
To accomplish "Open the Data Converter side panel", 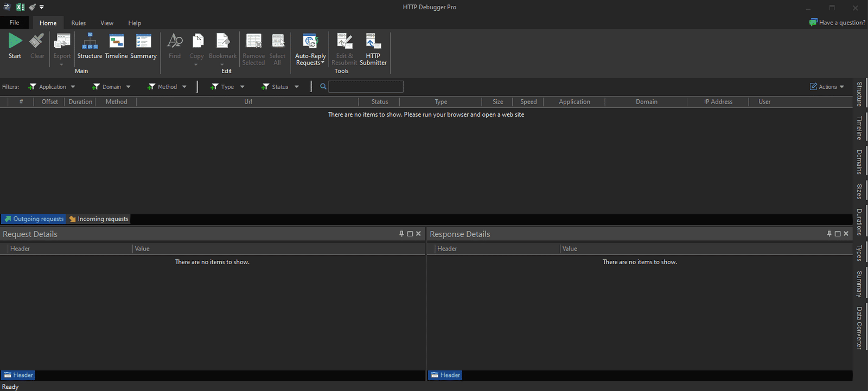I will pyautogui.click(x=859, y=328).
